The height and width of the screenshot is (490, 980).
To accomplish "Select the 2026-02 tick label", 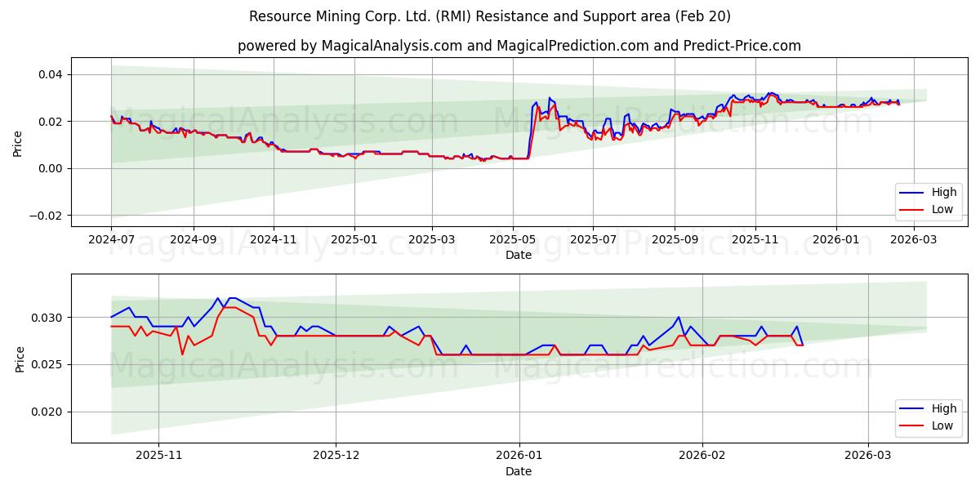I will coord(702,457).
